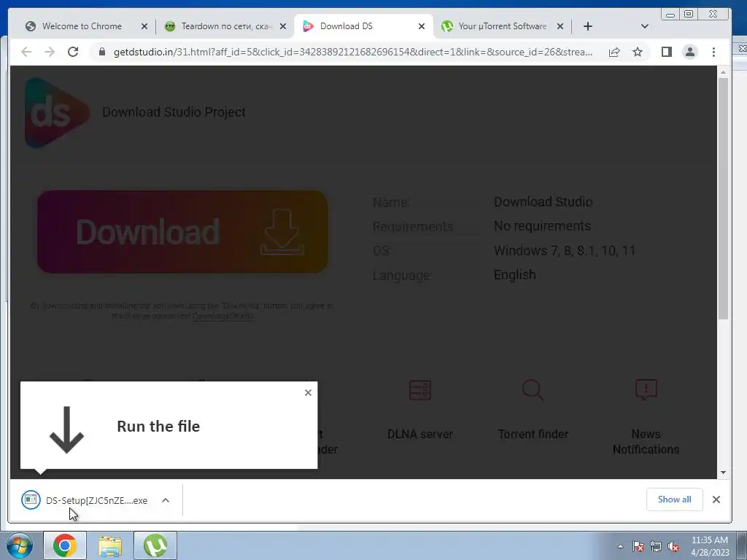Screen dimensions: 747x560
Task: Click the muted volume tray icon
Action: [673, 547]
